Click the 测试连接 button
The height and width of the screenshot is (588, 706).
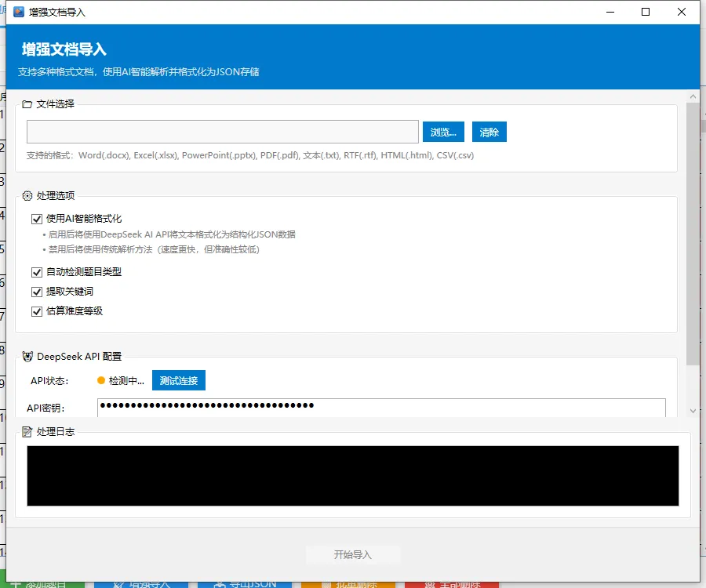point(179,381)
